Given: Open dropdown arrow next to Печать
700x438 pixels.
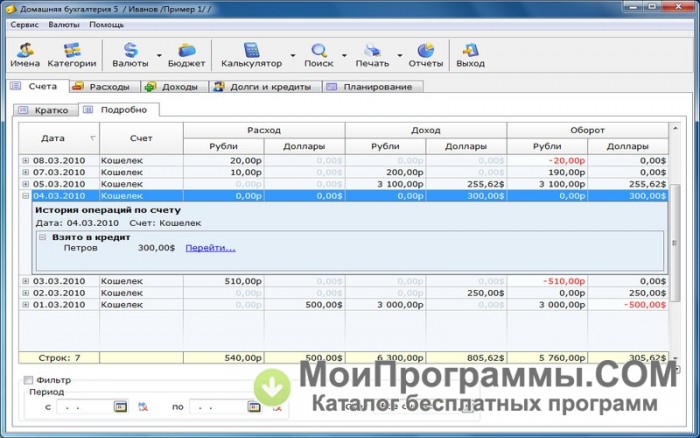Looking at the screenshot, I should (x=399, y=55).
